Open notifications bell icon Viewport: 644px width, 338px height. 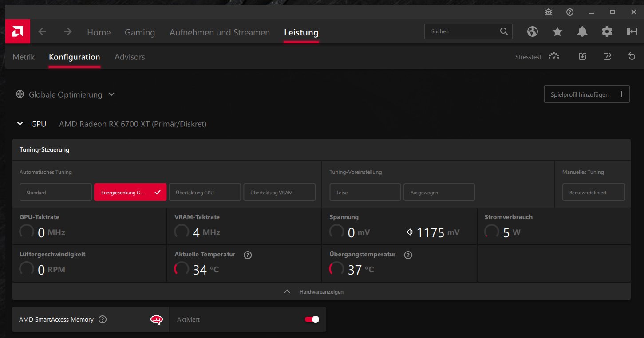pos(582,31)
